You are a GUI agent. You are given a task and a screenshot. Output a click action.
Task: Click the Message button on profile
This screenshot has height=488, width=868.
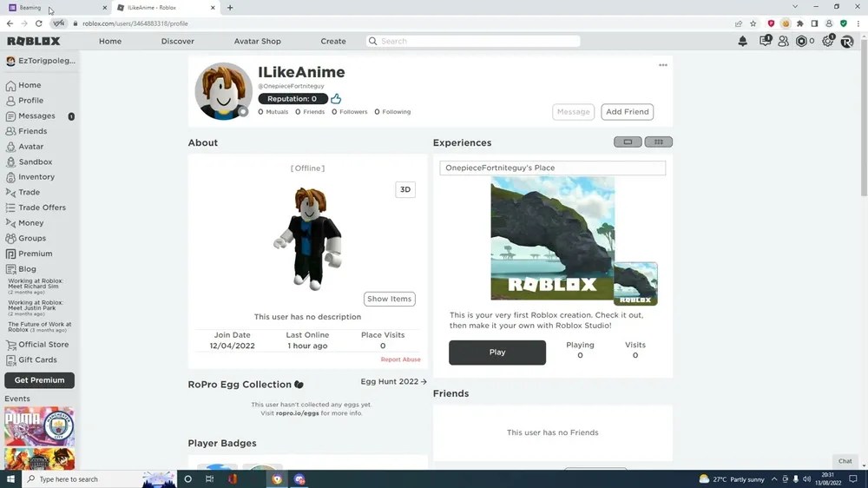573,112
